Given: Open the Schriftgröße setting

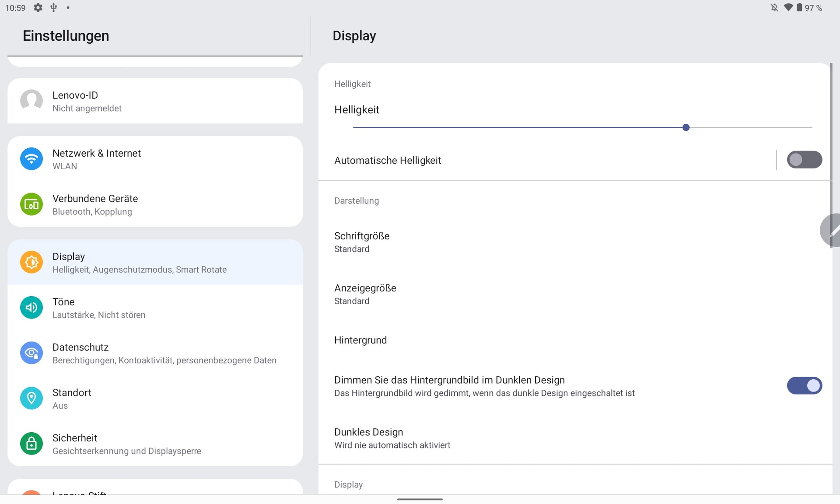Looking at the screenshot, I should coord(362,242).
